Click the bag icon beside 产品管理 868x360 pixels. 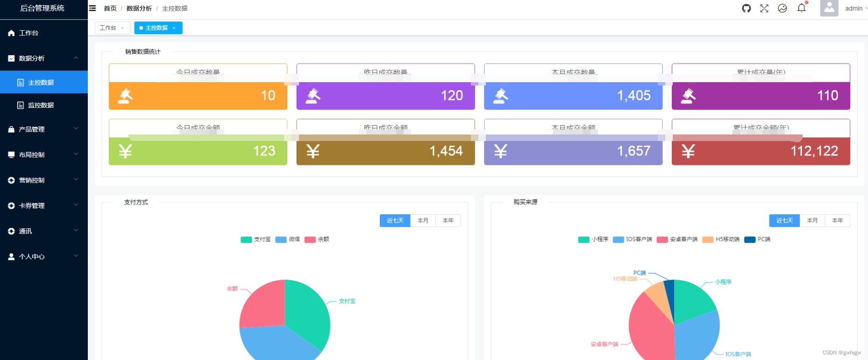click(11, 129)
